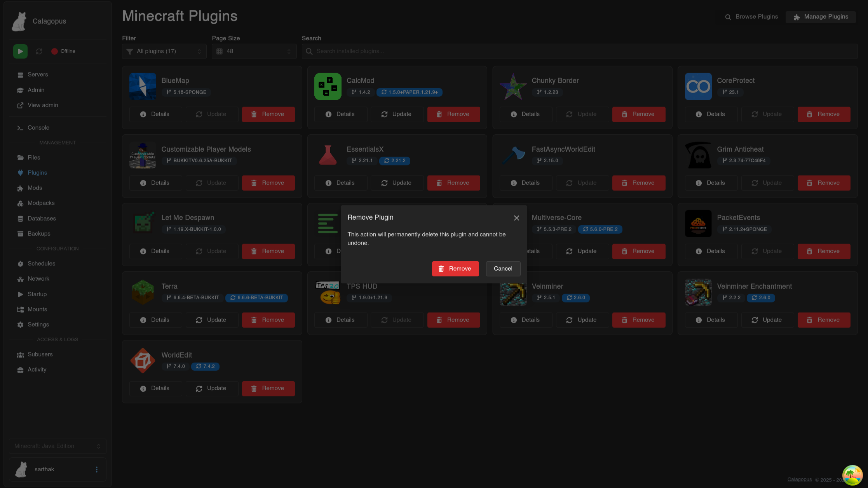Confirm removal with red Remove button
This screenshot has height=488, width=868.
[455, 269]
